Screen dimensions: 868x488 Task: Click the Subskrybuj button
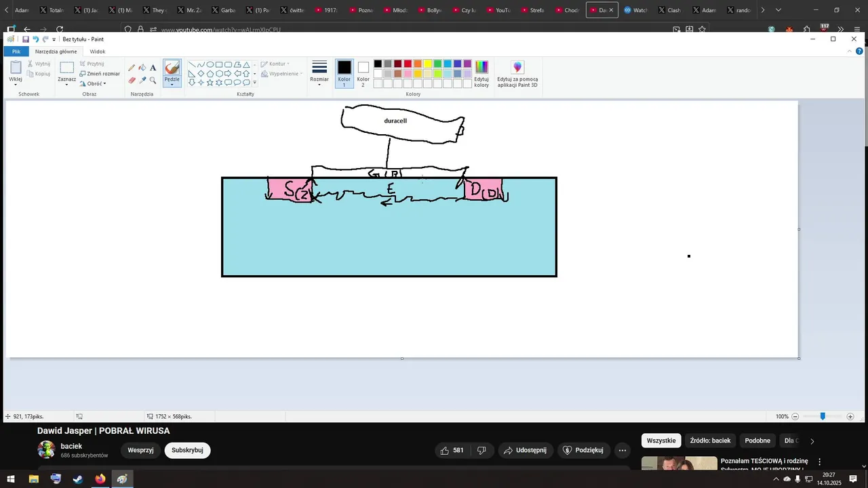[187, 450]
